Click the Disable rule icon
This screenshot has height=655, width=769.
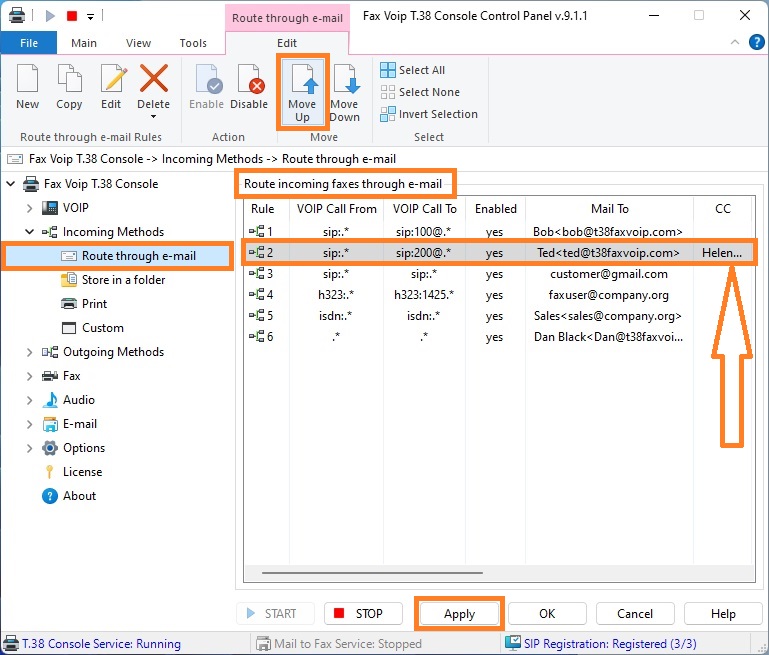(x=250, y=78)
